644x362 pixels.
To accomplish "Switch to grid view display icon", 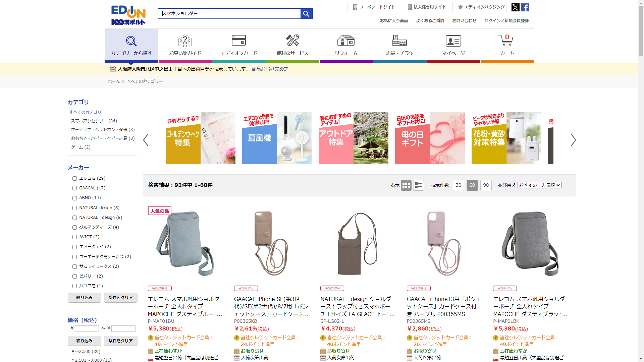I will pos(406,185).
